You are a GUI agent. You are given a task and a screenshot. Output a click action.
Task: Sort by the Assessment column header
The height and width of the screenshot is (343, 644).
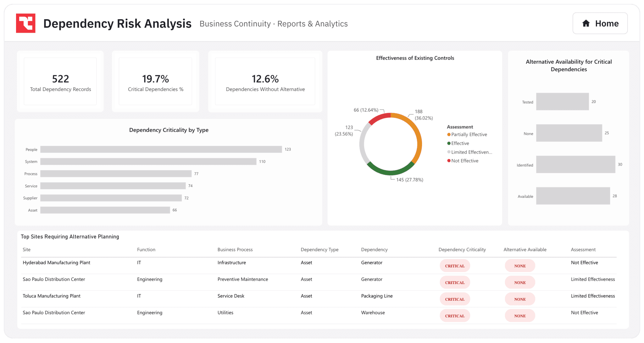[583, 250]
